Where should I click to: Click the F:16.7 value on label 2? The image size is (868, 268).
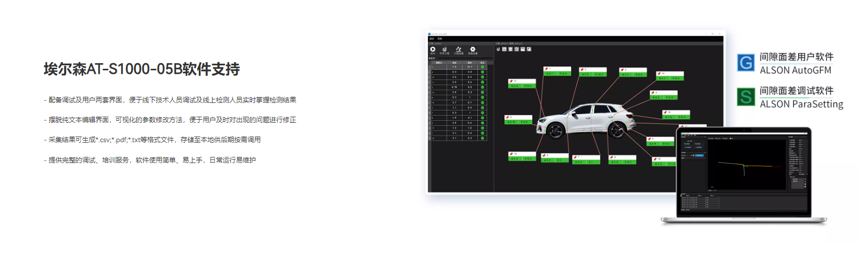pos(600,74)
